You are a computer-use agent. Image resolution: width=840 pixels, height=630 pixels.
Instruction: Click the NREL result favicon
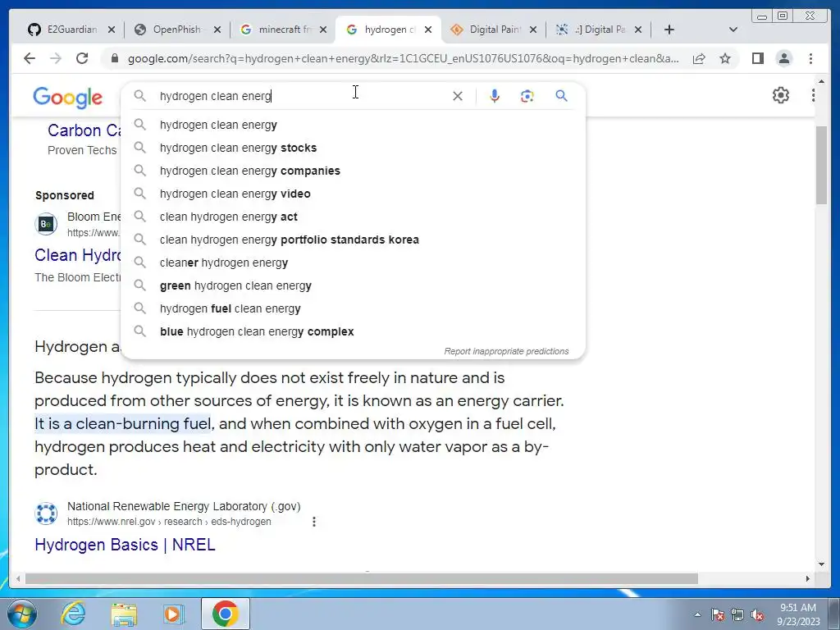(x=46, y=514)
